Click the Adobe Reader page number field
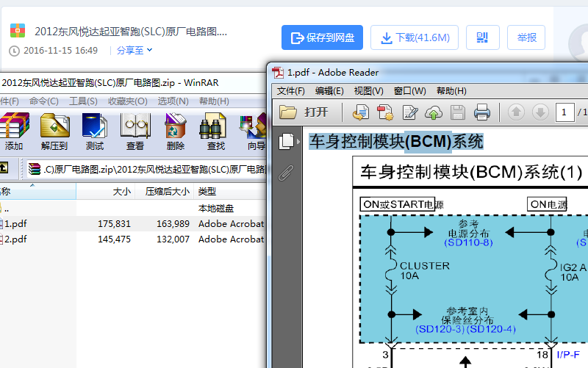The height and width of the screenshot is (368, 588). point(564,112)
